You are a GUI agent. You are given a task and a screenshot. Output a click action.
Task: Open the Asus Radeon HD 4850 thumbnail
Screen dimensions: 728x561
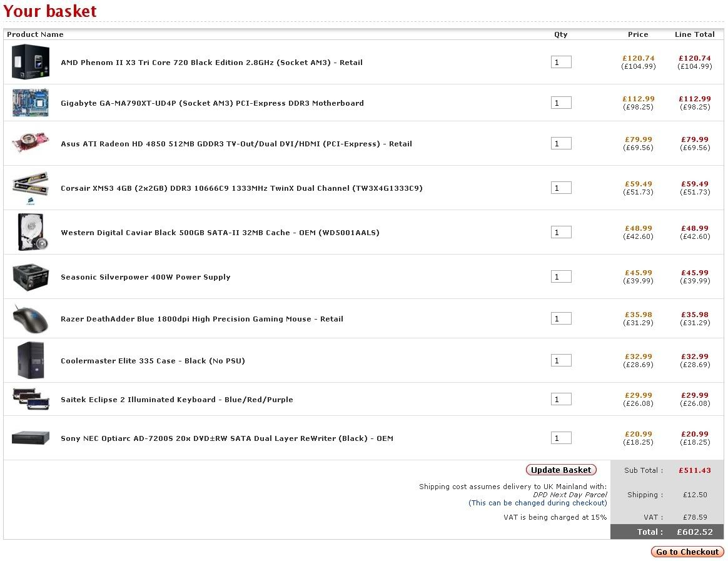31,143
